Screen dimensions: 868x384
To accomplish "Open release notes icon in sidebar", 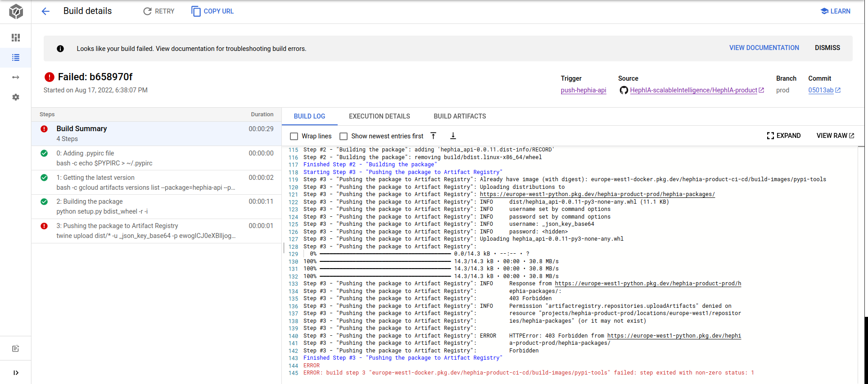I will pyautogui.click(x=16, y=348).
